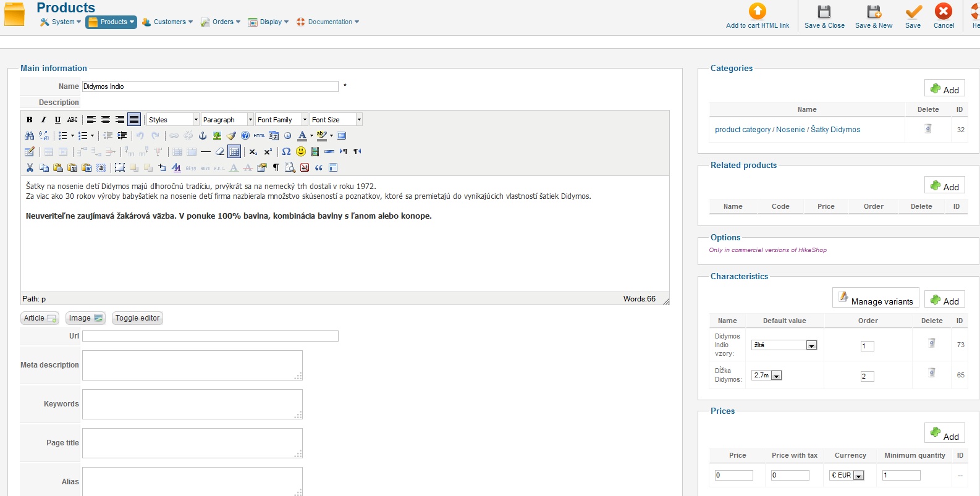The height and width of the screenshot is (496, 980).
Task: Open the Font Family dropdown
Action: 282,120
